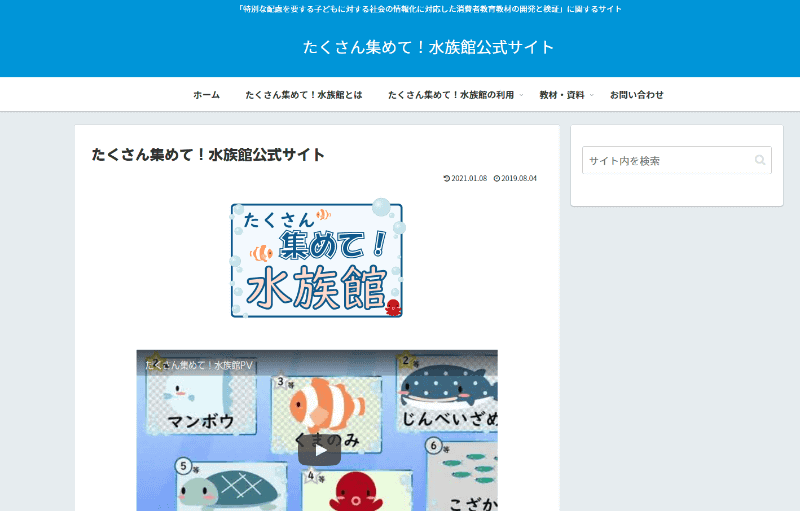Click the site title in the blue header
Viewport: 800px width, 511px height.
(x=428, y=47)
